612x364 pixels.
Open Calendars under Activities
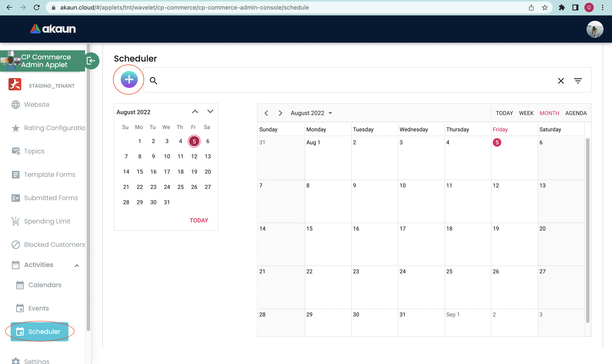[x=45, y=285]
